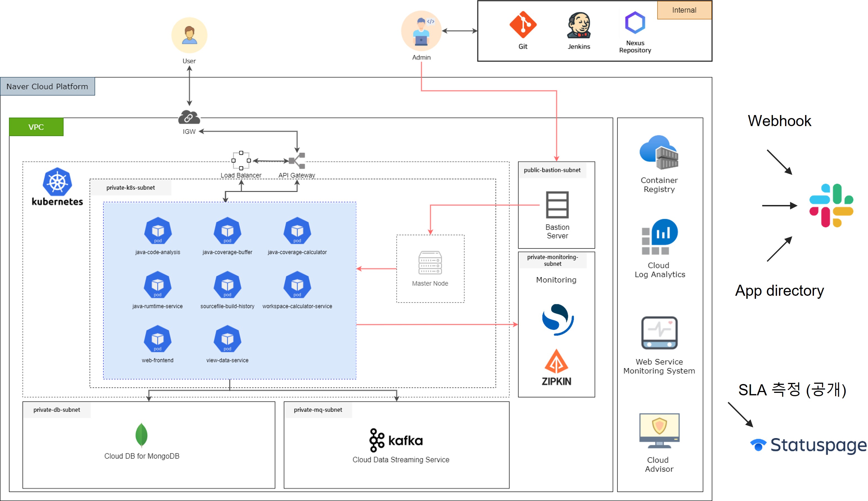Viewport: 868px width, 501px height.
Task: Click the Webhook text
Action: click(779, 121)
